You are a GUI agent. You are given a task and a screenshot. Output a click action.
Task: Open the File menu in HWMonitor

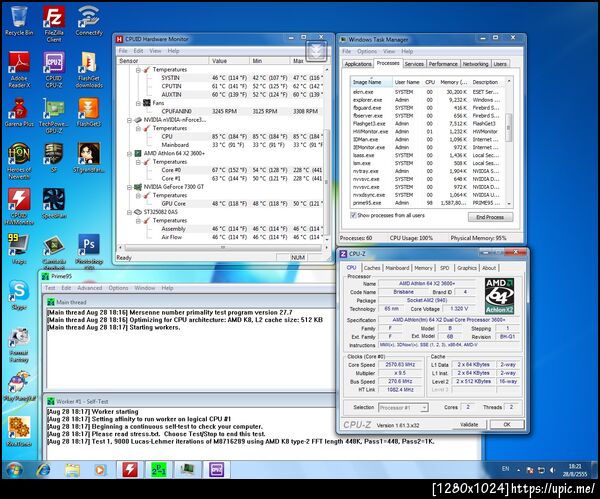pos(123,51)
